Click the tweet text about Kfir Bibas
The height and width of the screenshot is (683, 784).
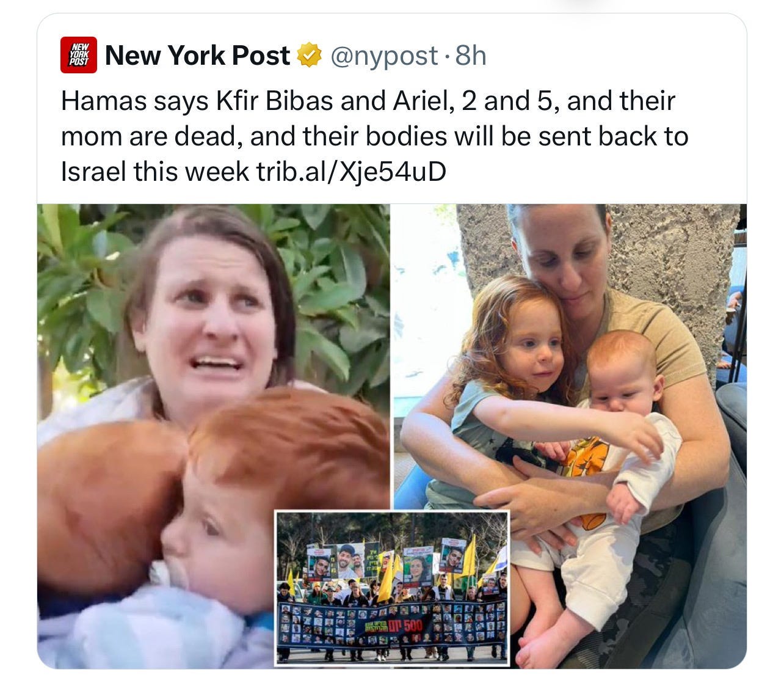coord(374,136)
